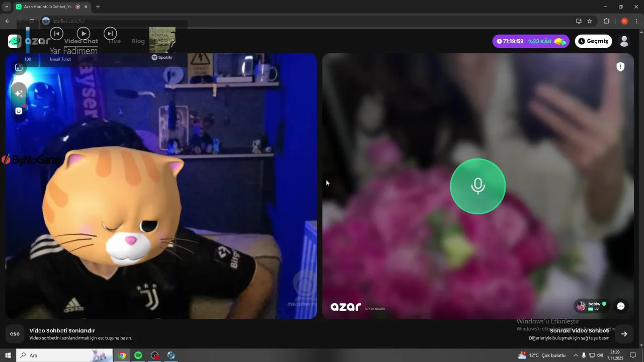Expand the tab search dropdown
This screenshot has width=644, height=362.
click(x=7, y=7)
